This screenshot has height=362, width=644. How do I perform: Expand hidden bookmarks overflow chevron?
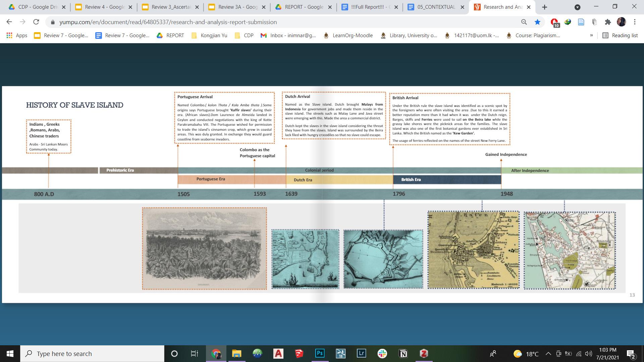tap(591, 36)
